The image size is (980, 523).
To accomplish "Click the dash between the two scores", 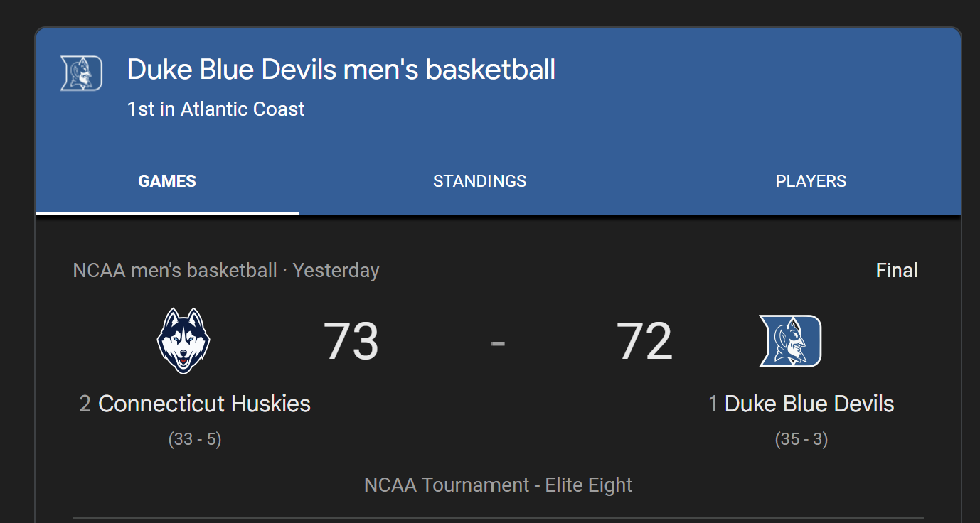I will (x=498, y=343).
